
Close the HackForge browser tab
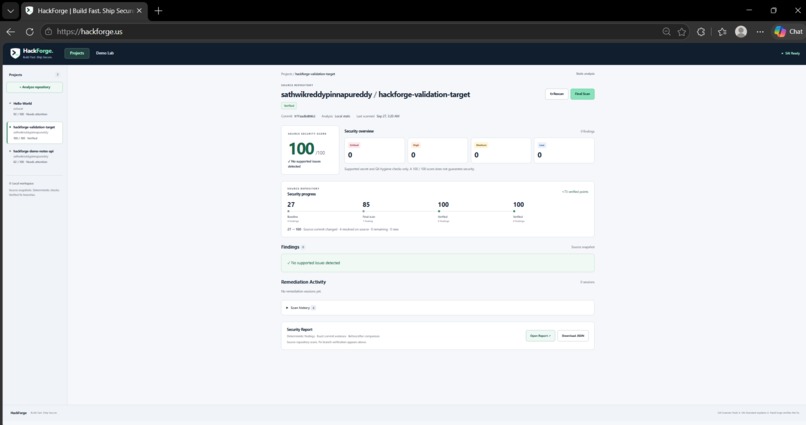pos(139,10)
